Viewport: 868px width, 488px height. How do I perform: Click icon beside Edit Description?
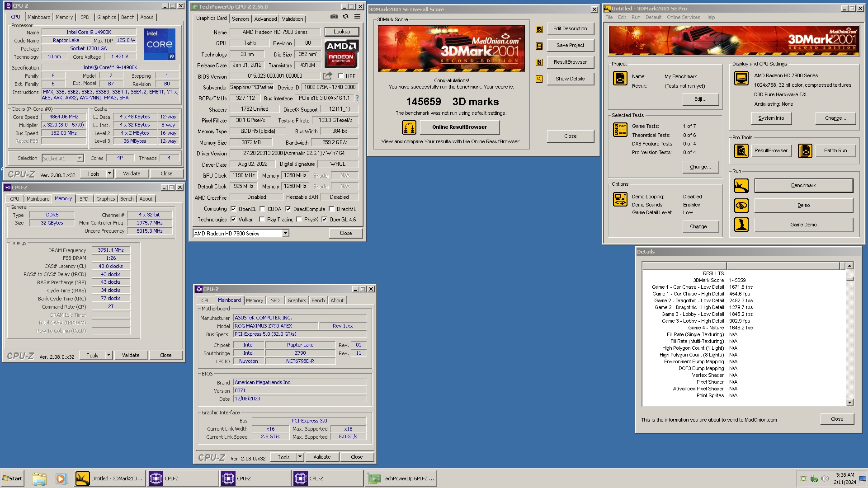[539, 29]
